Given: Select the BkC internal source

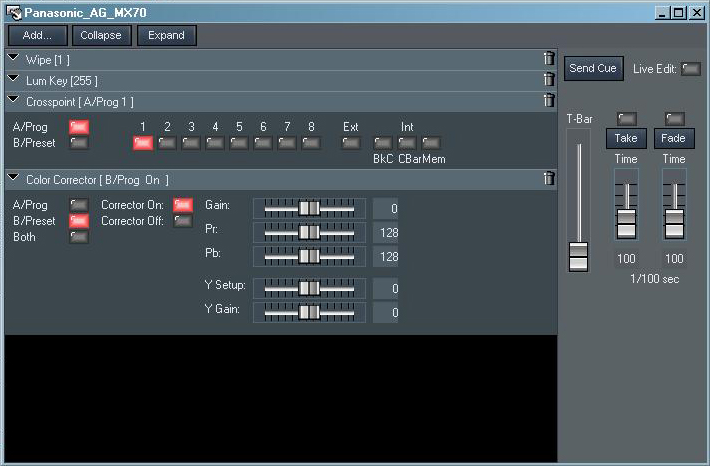Looking at the screenshot, I should coord(383,143).
